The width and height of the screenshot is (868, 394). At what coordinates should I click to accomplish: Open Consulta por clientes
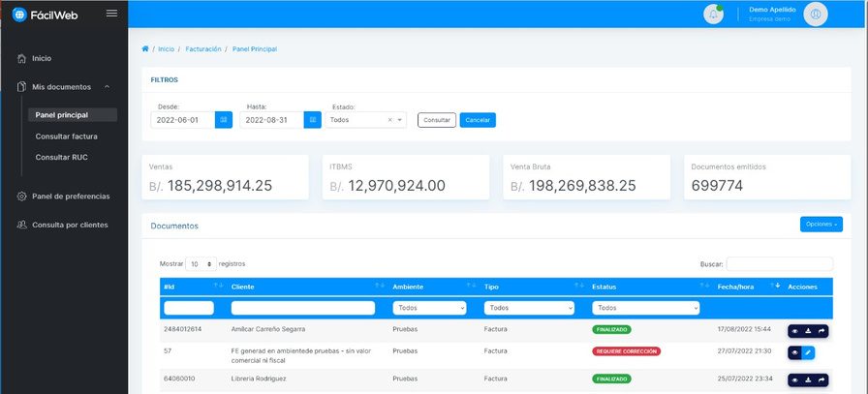pos(70,226)
